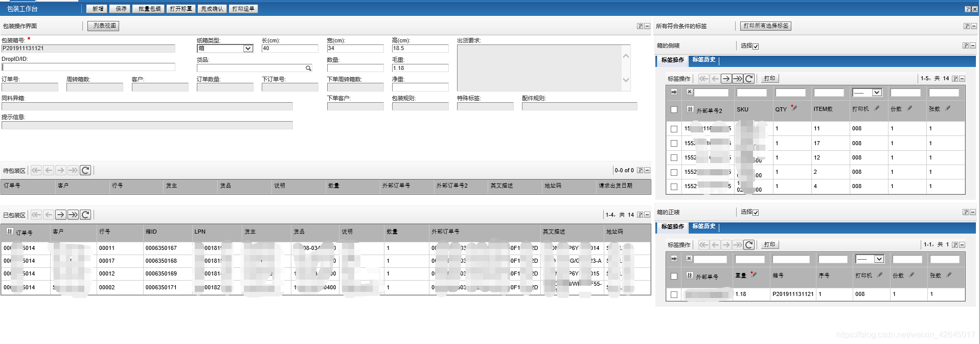Select all rows checkbox in 箱的侧唛 table
Viewport: 980px width, 344px height.
click(674, 109)
